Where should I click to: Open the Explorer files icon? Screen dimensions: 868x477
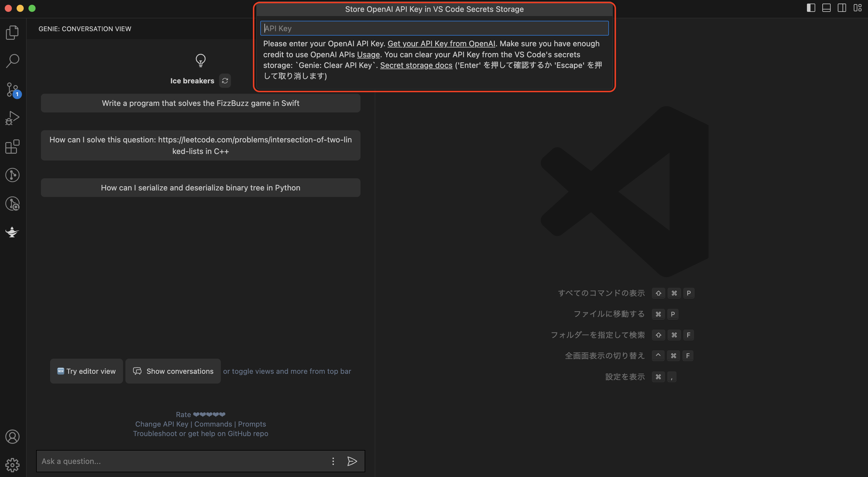12,32
